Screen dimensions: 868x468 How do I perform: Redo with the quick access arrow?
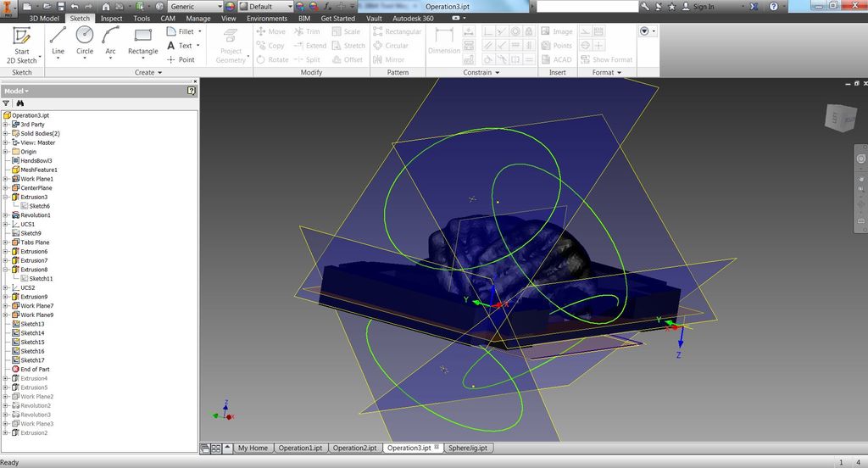tap(88, 7)
